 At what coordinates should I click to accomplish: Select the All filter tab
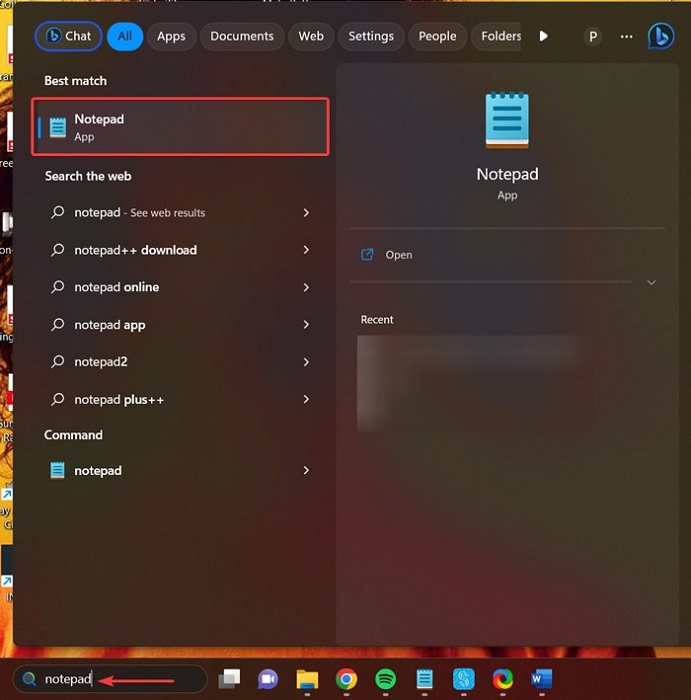(x=125, y=36)
